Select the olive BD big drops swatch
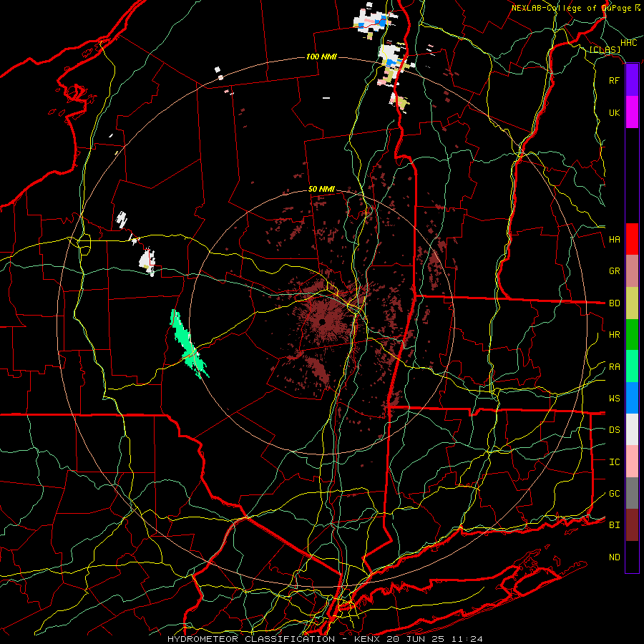 pos(632,303)
